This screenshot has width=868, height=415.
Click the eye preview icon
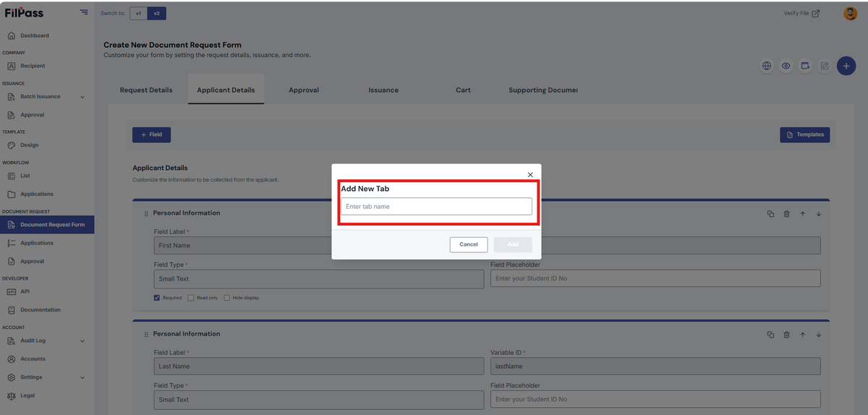point(786,66)
